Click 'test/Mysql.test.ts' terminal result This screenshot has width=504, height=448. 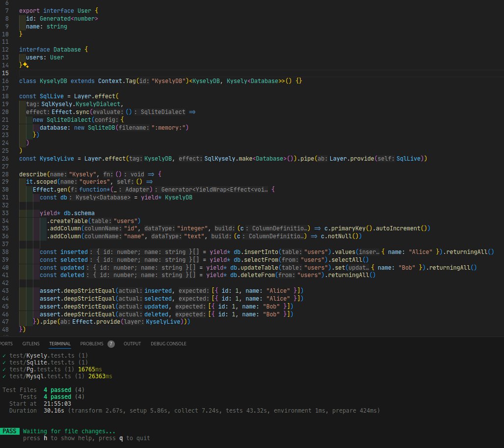pos(40,376)
